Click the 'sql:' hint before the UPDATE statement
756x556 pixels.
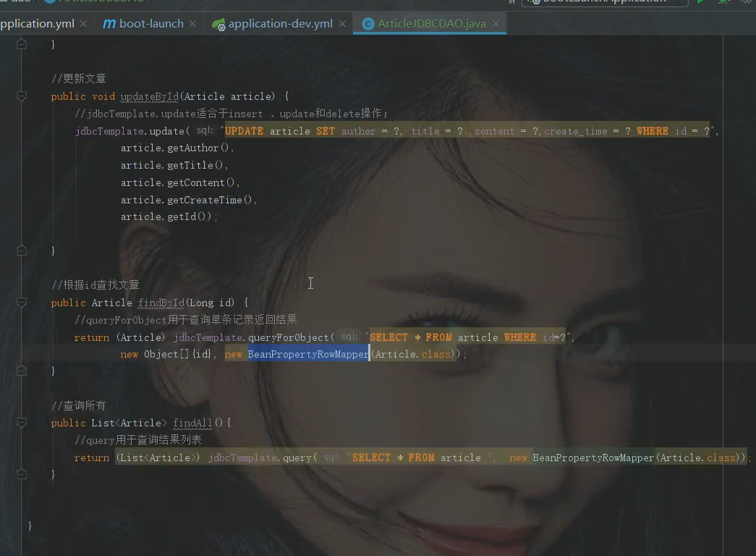point(205,130)
